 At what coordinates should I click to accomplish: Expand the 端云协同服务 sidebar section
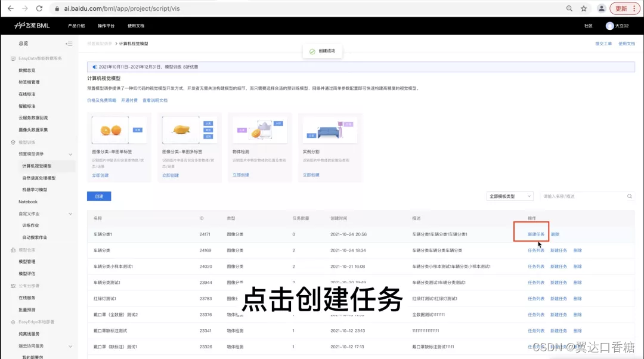pyautogui.click(x=70, y=345)
